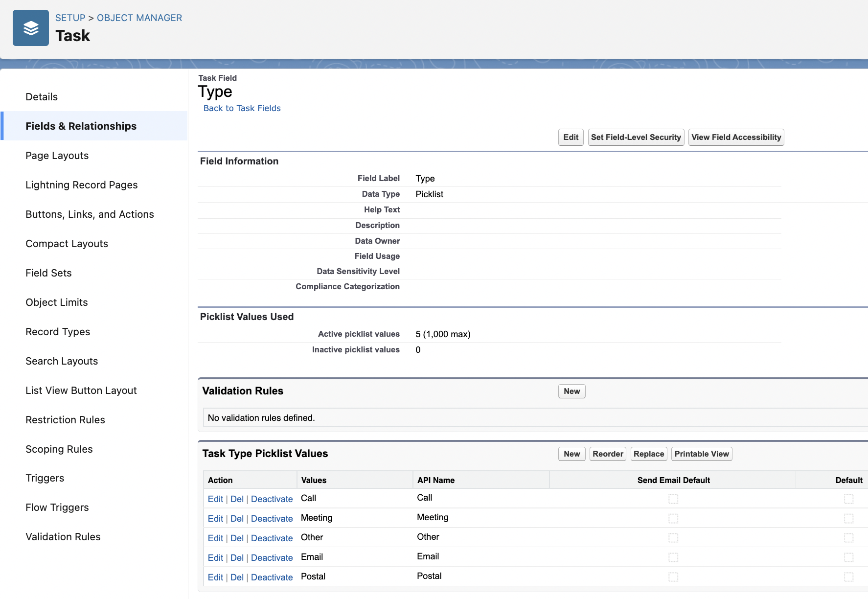Create New validation rule

pos(571,391)
